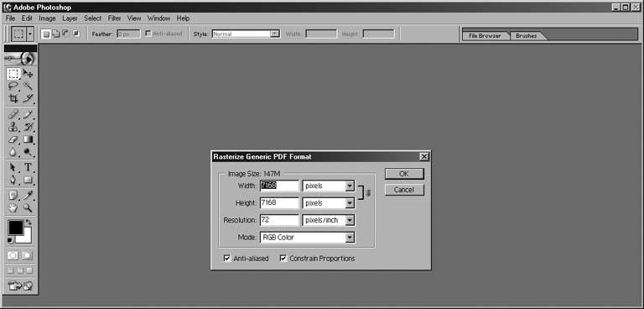The height and width of the screenshot is (309, 644).
Task: Open the Window menu
Action: coord(158,18)
